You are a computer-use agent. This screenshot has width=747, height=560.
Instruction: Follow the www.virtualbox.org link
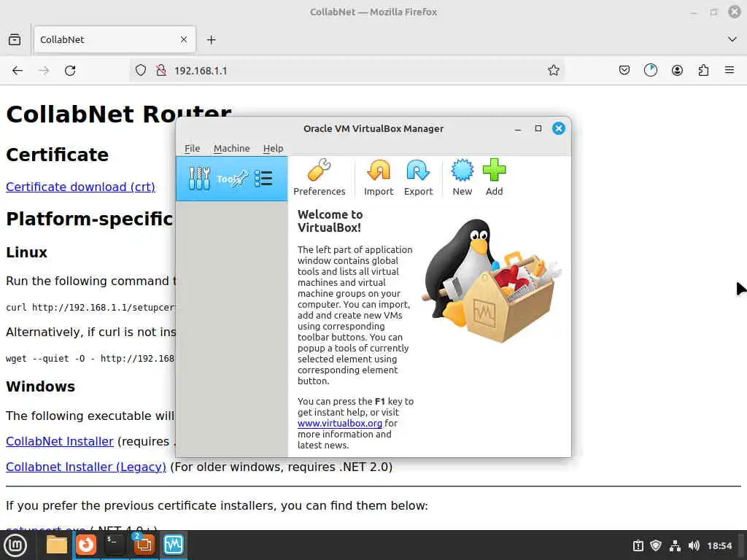(x=340, y=423)
